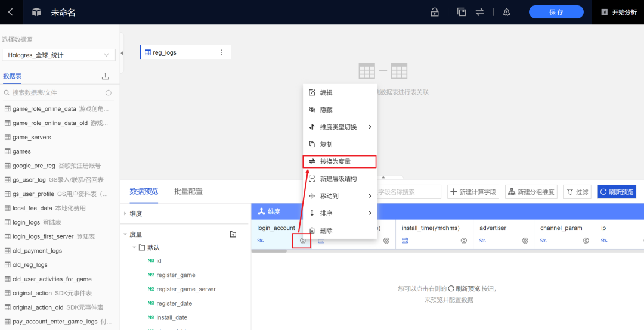Choose 删除 in the context menu
This screenshot has width=644, height=330.
[340, 231]
